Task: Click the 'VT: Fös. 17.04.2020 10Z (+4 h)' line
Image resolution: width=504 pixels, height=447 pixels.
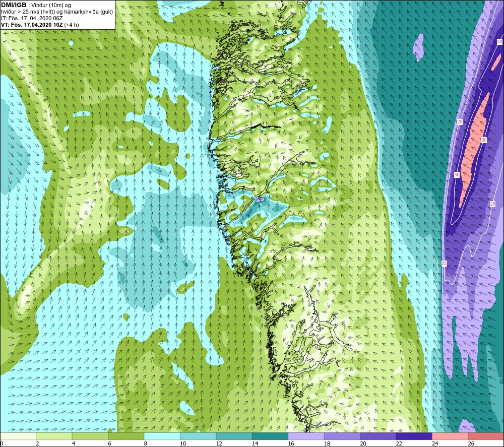Action: click(x=40, y=25)
